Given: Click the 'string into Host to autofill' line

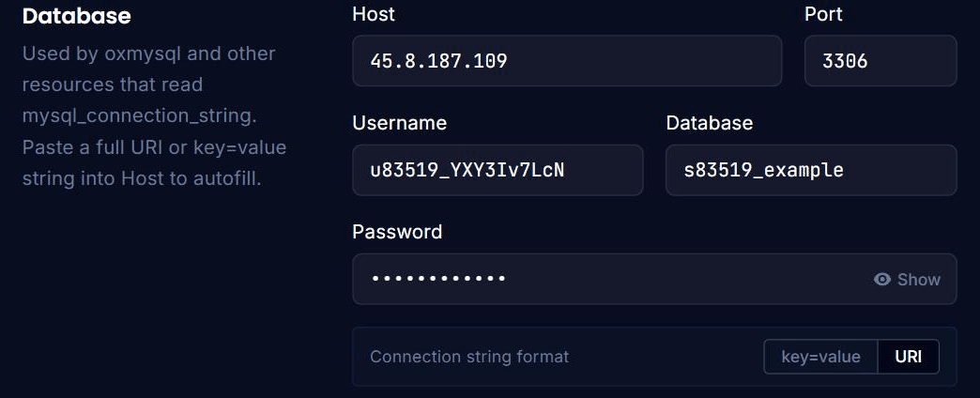Looking at the screenshot, I should [142, 178].
